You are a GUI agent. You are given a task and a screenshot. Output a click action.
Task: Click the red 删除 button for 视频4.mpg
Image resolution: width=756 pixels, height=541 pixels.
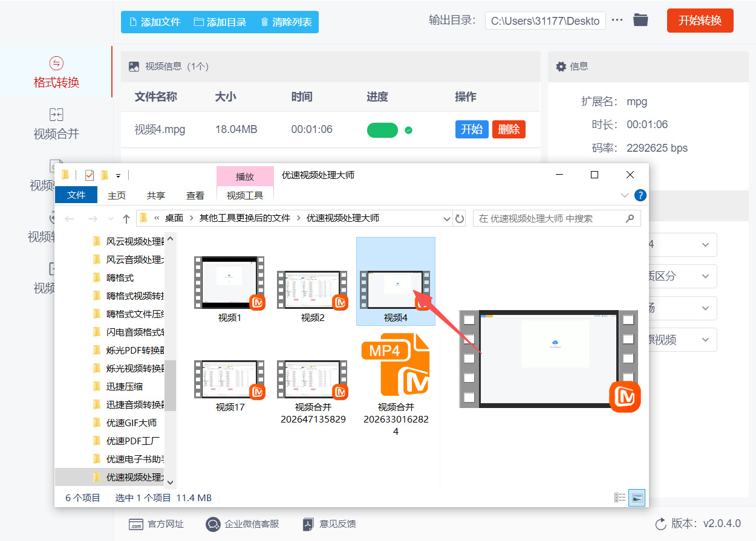(x=509, y=129)
